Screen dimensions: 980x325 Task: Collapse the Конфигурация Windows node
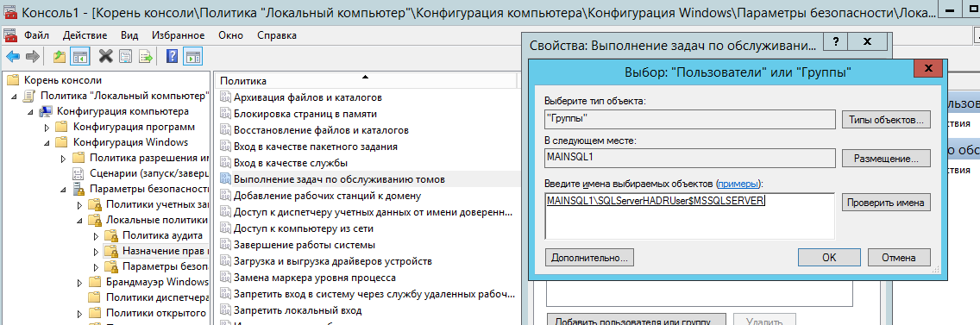(x=47, y=142)
